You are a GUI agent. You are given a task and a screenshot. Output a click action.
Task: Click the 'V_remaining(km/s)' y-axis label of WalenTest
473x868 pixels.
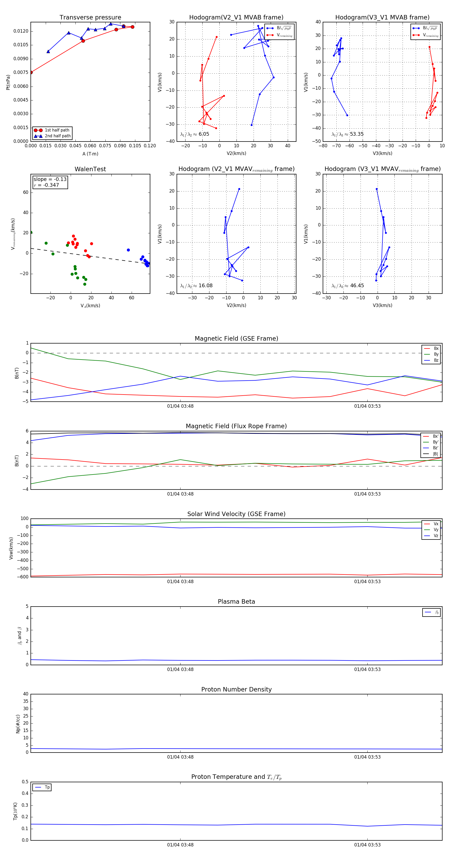click(13, 234)
